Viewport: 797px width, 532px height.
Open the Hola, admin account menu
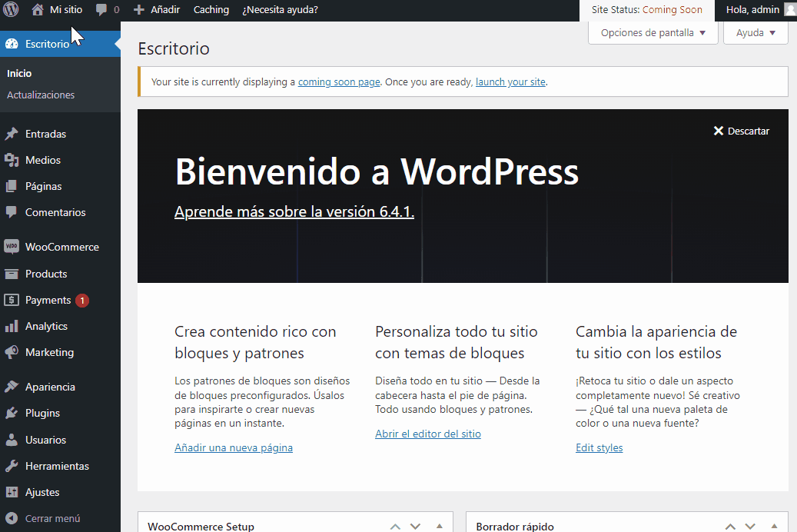[x=752, y=10]
